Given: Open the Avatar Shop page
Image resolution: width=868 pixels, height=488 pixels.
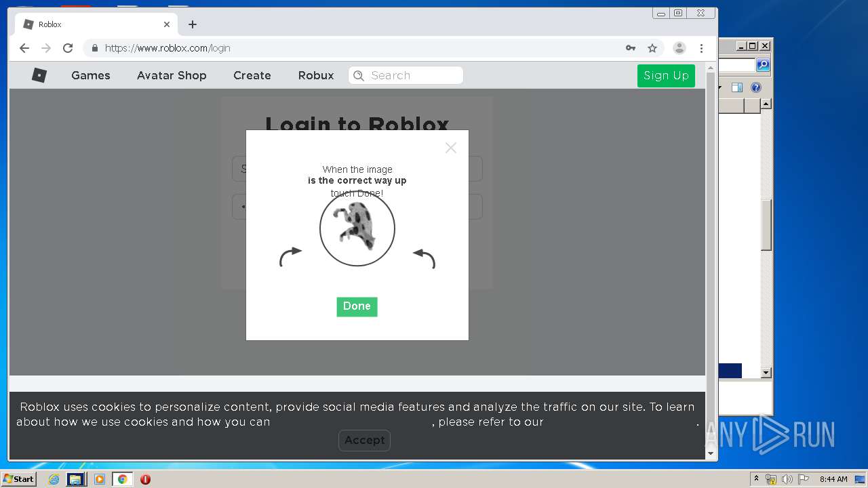Looking at the screenshot, I should (172, 75).
